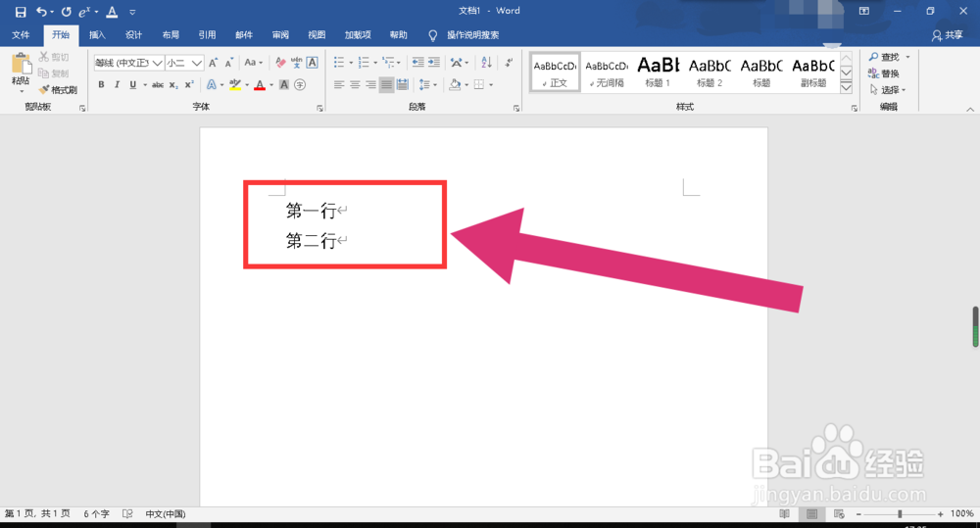Click the distributed alignment icon
Image resolution: width=980 pixels, height=528 pixels.
coord(403,85)
